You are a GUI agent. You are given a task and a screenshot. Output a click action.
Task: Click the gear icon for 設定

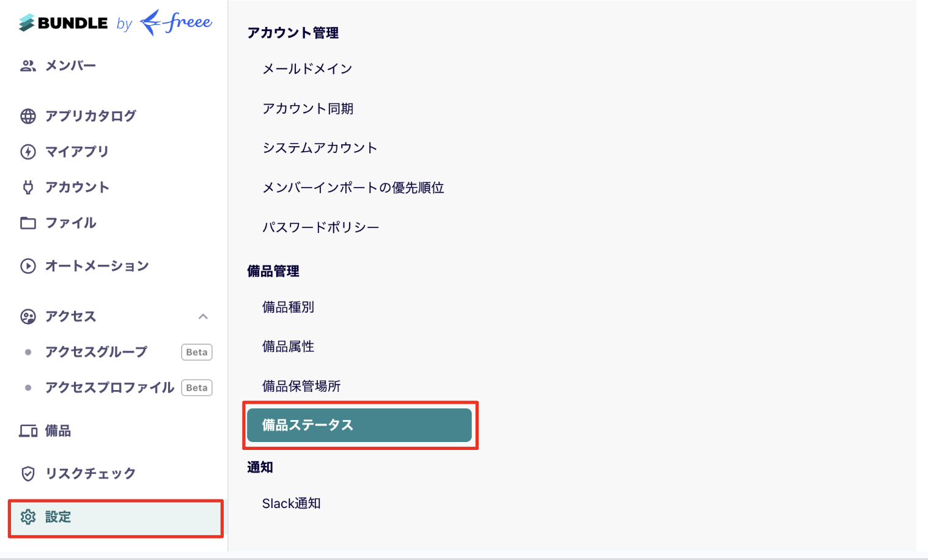(x=28, y=517)
